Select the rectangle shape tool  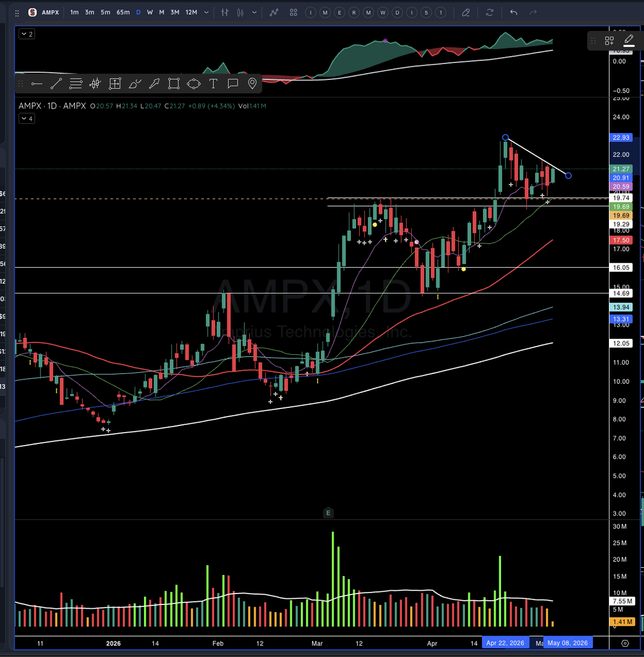click(x=174, y=84)
